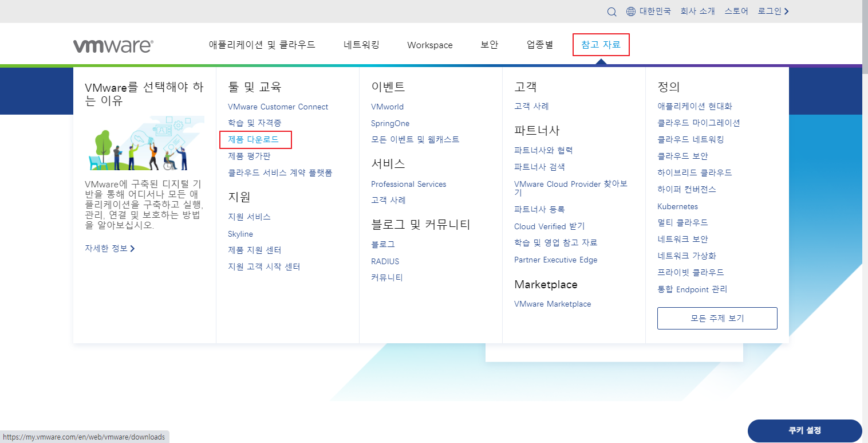Click 모든 주제 보기 button

pyautogui.click(x=717, y=318)
